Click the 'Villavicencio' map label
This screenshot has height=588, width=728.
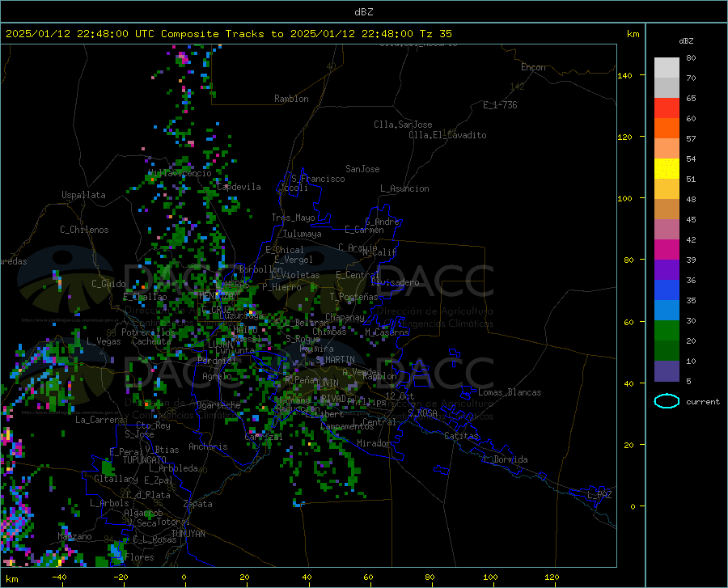[180, 174]
